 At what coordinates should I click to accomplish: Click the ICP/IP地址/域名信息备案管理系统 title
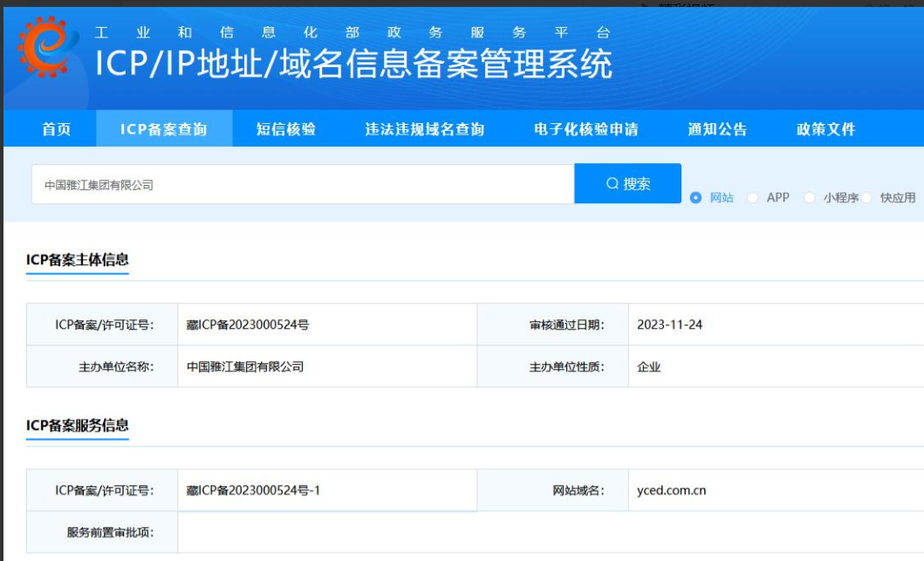tap(353, 65)
